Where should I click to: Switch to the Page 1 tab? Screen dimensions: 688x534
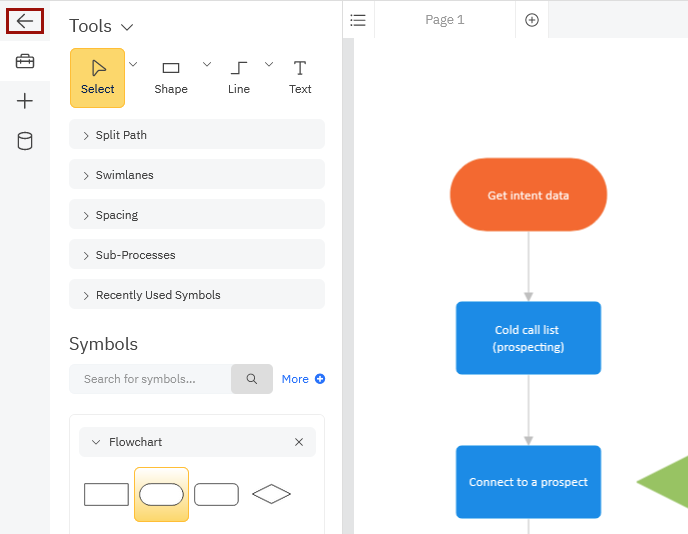[x=445, y=20]
